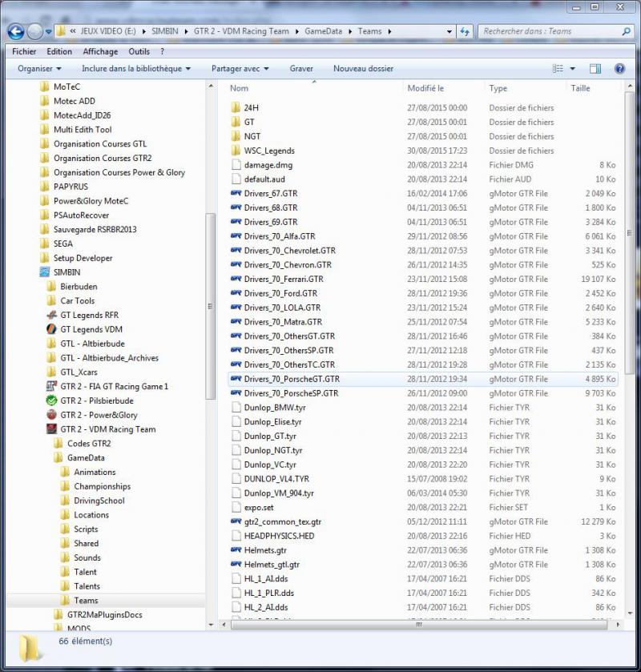Click the blue help question mark icon
Viewport: 641px width, 672px height.
[619, 69]
